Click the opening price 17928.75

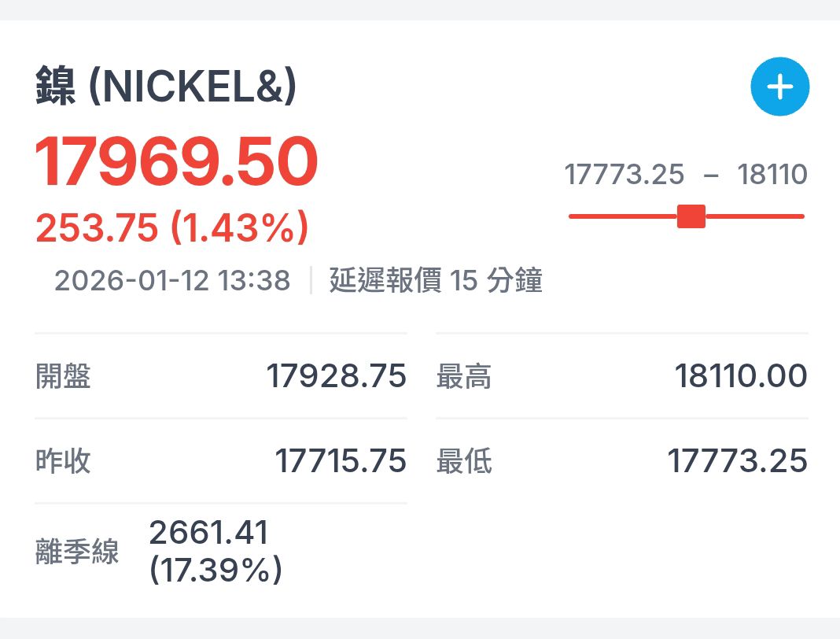[337, 376]
